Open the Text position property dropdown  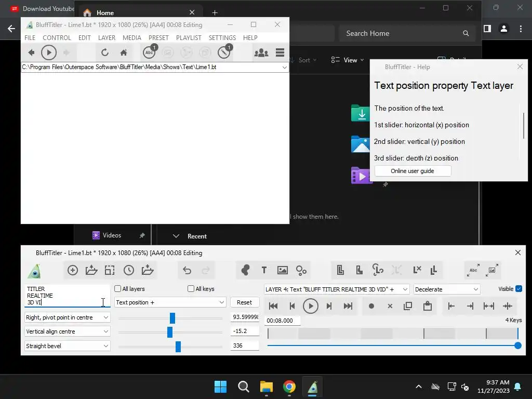click(170, 302)
